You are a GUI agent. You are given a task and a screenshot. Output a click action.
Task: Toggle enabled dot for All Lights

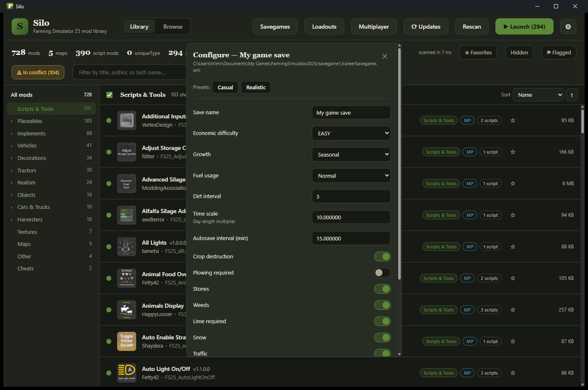(x=109, y=247)
